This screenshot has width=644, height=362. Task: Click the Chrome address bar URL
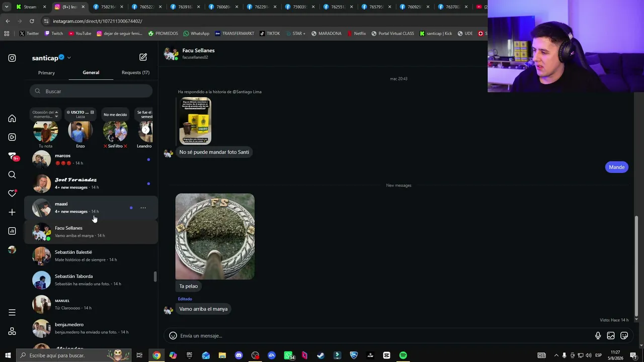98,21
